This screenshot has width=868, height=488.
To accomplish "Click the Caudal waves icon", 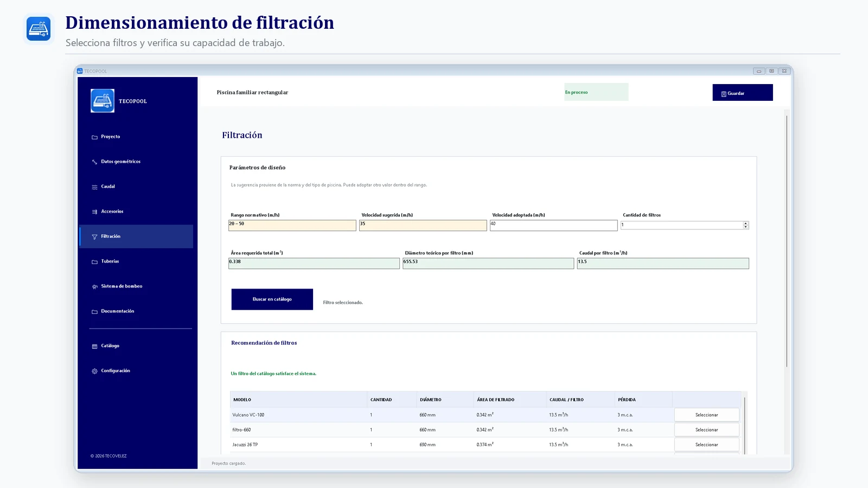I will [x=94, y=187].
